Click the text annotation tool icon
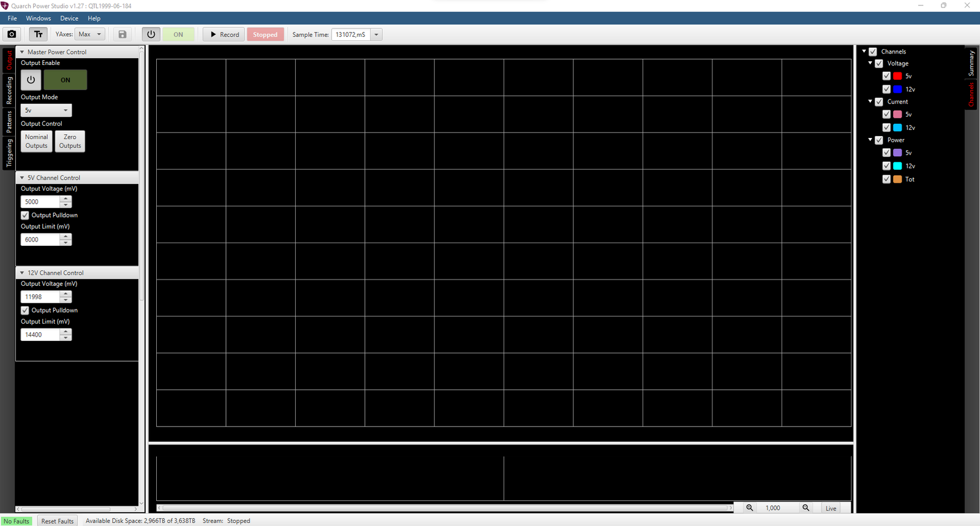980x526 pixels. (38, 34)
